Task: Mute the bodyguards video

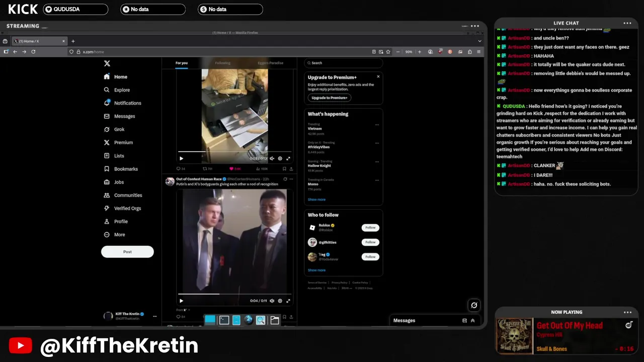Action: coord(272,301)
